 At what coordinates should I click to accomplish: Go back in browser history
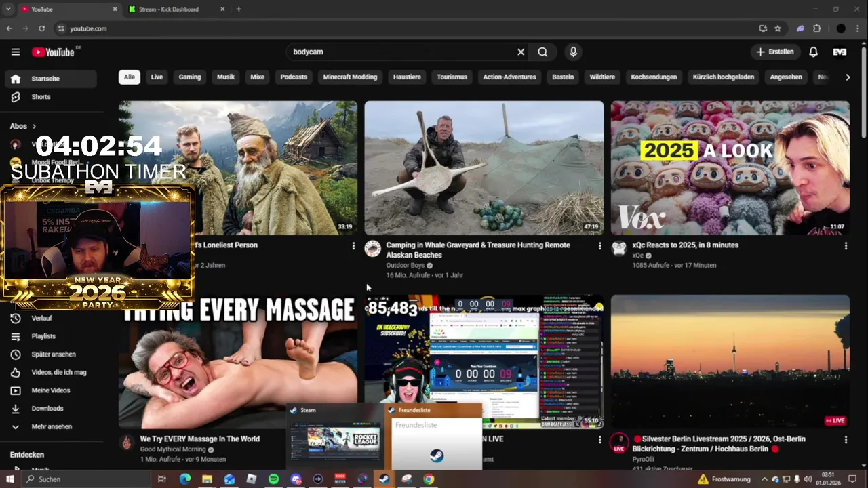(9, 28)
